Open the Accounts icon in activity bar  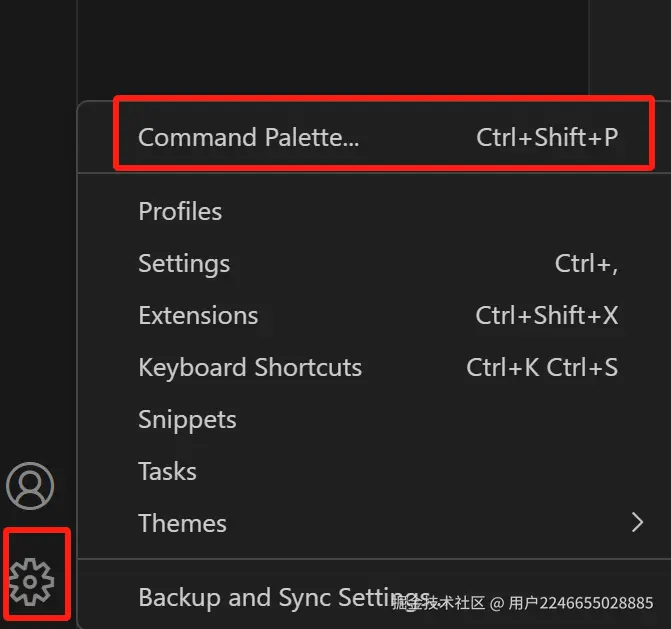[x=31, y=486]
